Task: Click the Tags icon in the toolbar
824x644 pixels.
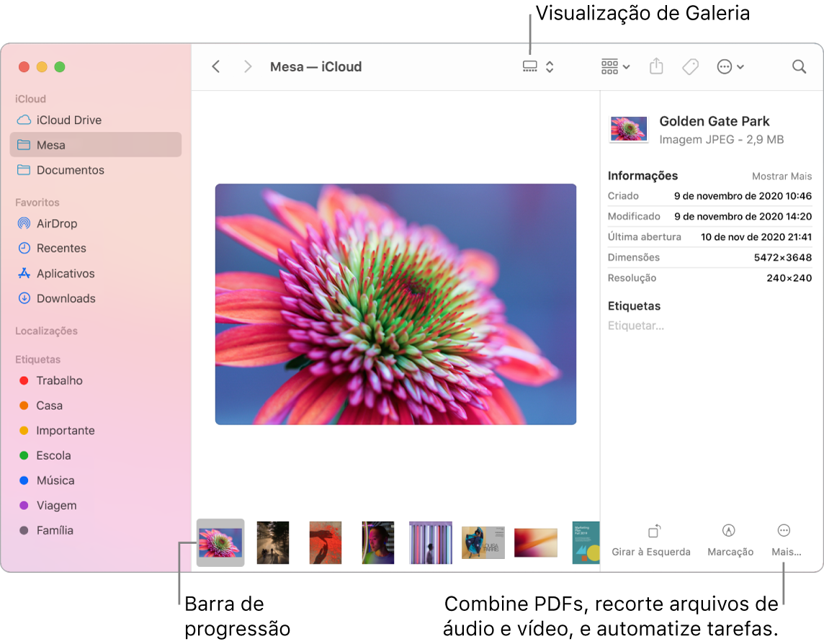Action: (689, 66)
